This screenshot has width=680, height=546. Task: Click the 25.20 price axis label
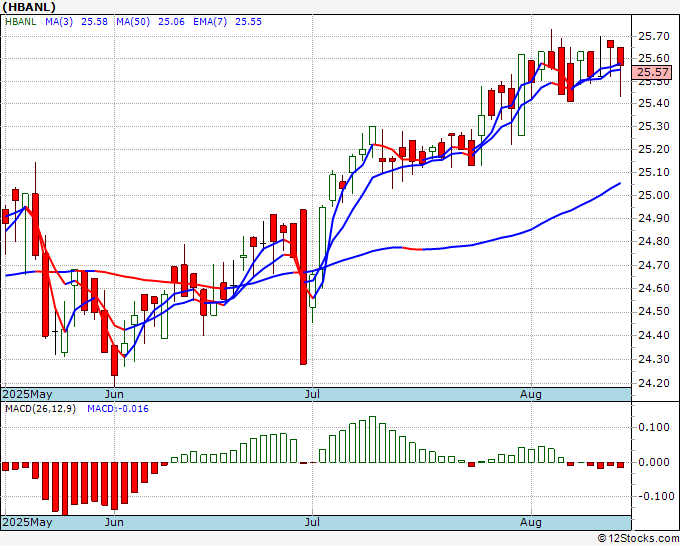(x=654, y=150)
